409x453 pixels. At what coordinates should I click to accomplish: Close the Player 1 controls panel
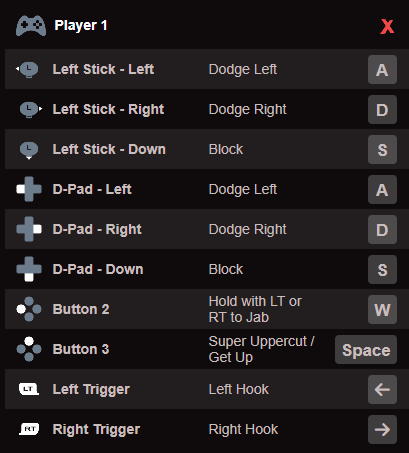387,27
